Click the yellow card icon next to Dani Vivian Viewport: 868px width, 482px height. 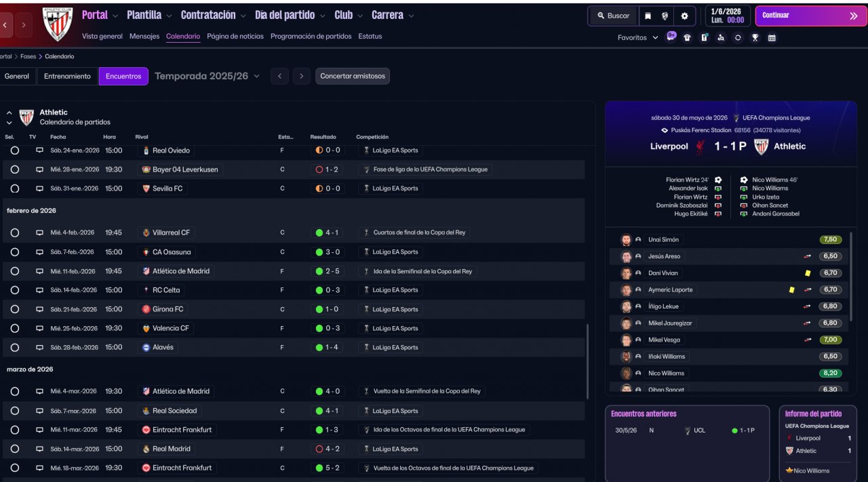click(x=808, y=273)
